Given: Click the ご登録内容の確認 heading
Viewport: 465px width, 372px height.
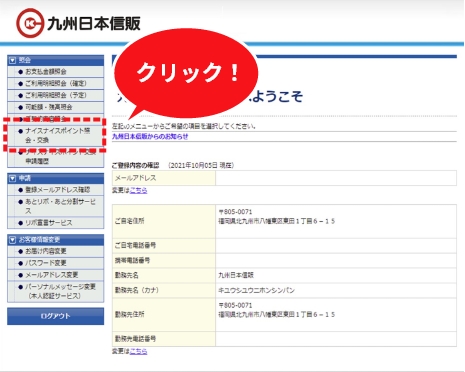Looking at the screenshot, I should pos(135,165).
